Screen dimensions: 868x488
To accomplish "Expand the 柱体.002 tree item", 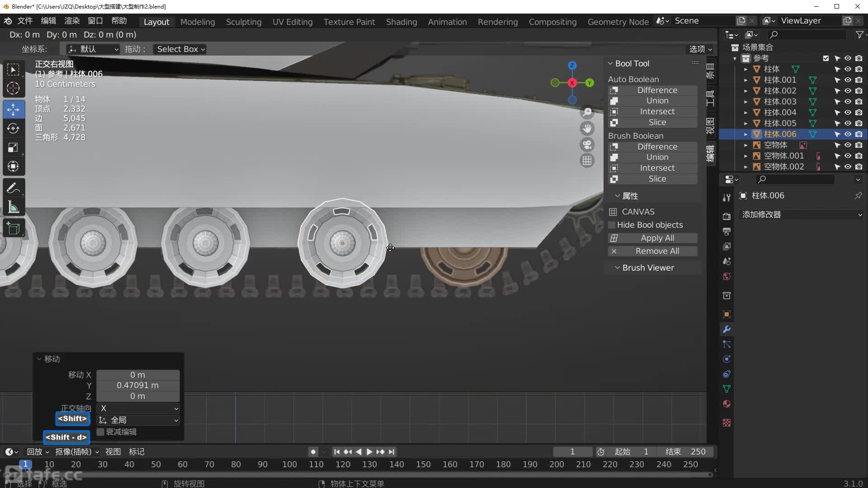I will click(745, 91).
